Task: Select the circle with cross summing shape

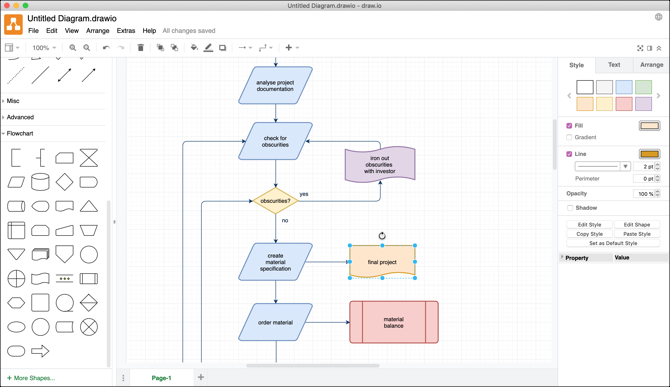Action: click(16, 279)
